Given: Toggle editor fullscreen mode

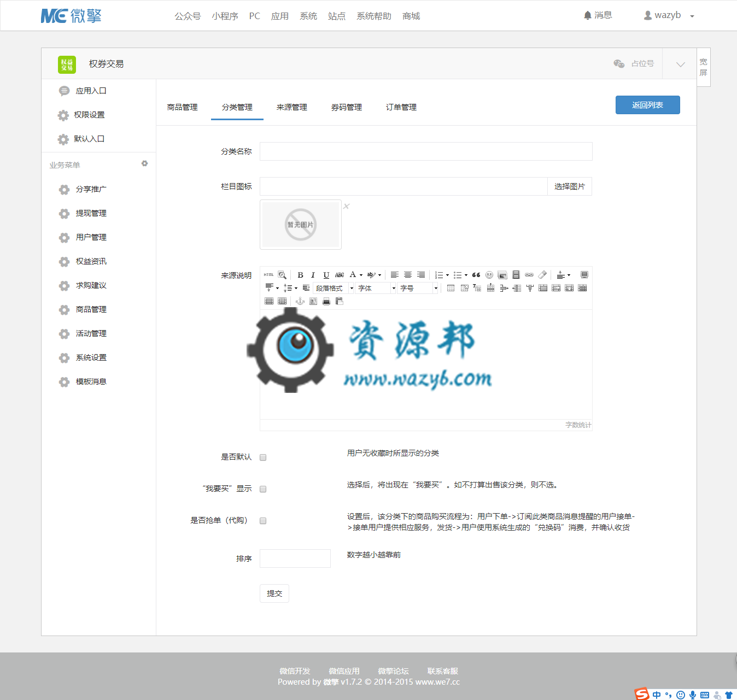Looking at the screenshot, I should point(584,275).
